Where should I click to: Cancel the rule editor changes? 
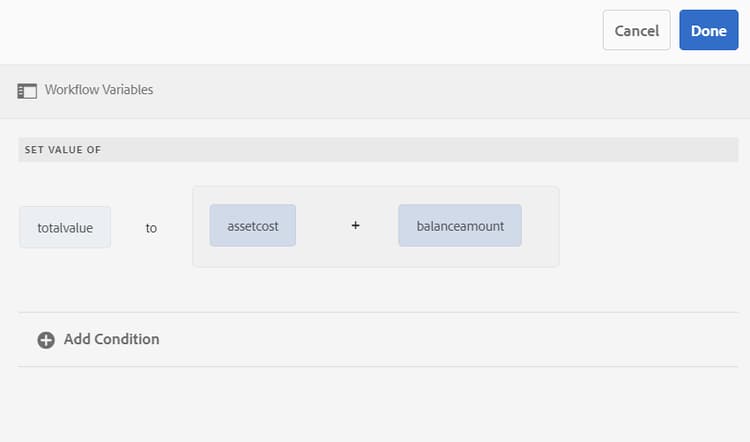coord(636,31)
